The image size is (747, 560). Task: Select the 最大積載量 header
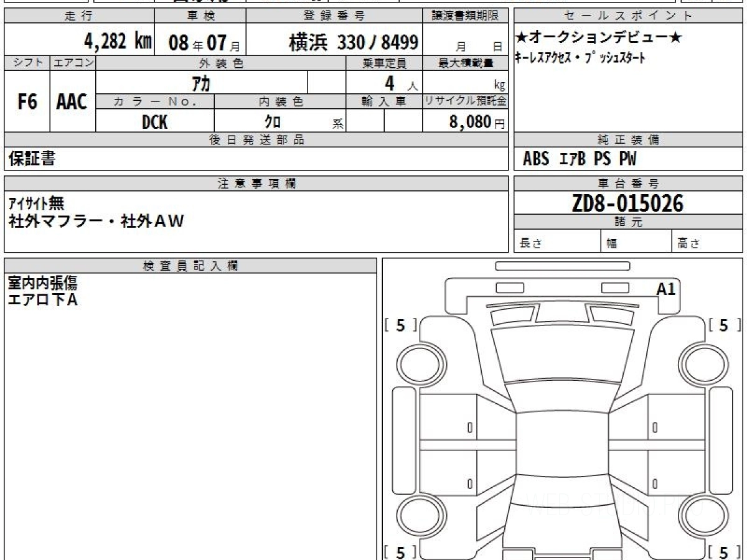pyautogui.click(x=465, y=63)
